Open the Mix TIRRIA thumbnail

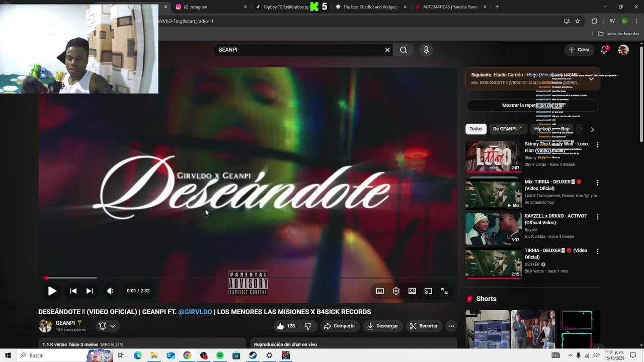coord(493,193)
